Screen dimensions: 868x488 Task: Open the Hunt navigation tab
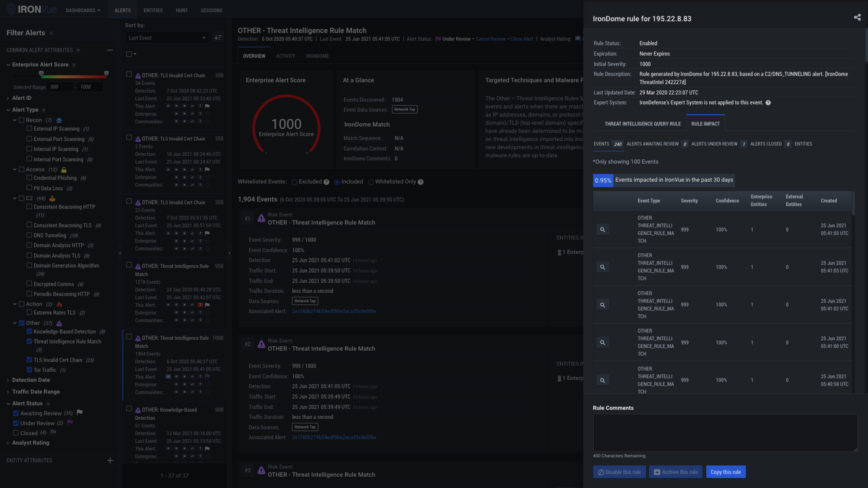coord(181,11)
